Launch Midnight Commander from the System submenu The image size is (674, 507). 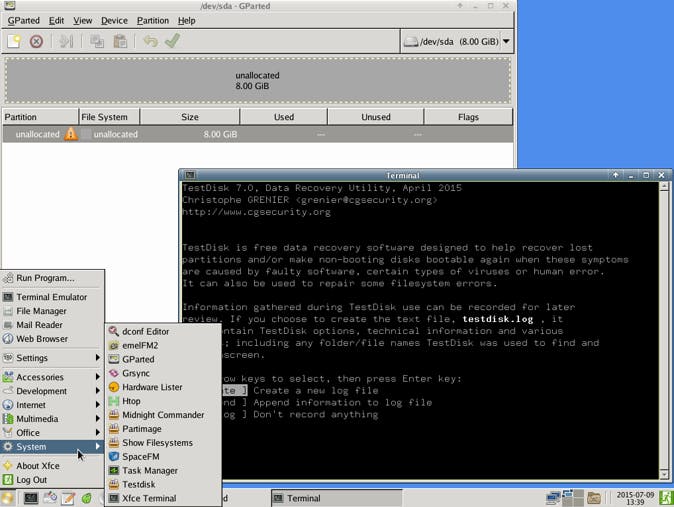pos(163,415)
